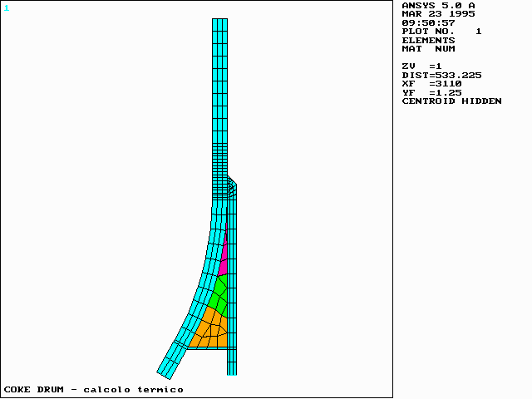Click the 'CENTROID HIDDEN' text
532x399 pixels.
pyautogui.click(x=451, y=101)
